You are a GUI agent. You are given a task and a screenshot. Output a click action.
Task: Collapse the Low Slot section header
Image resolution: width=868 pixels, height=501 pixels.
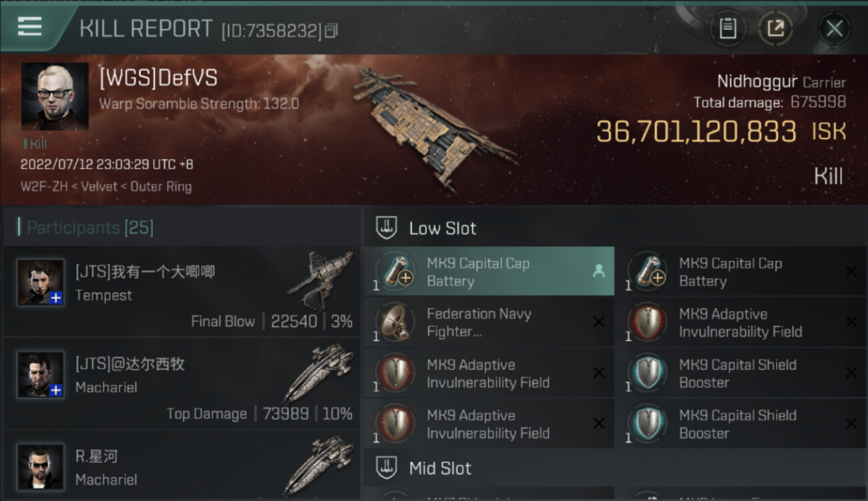[616, 228]
